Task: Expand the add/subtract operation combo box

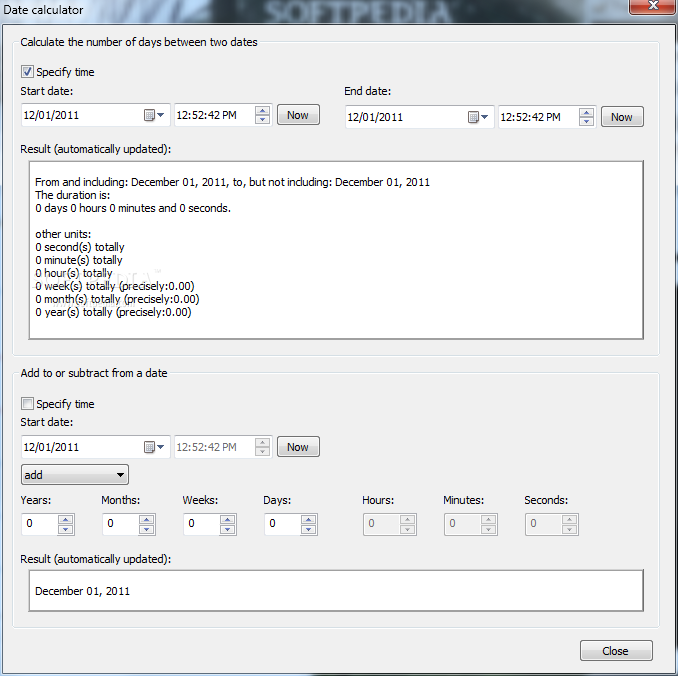Action: pos(75,475)
